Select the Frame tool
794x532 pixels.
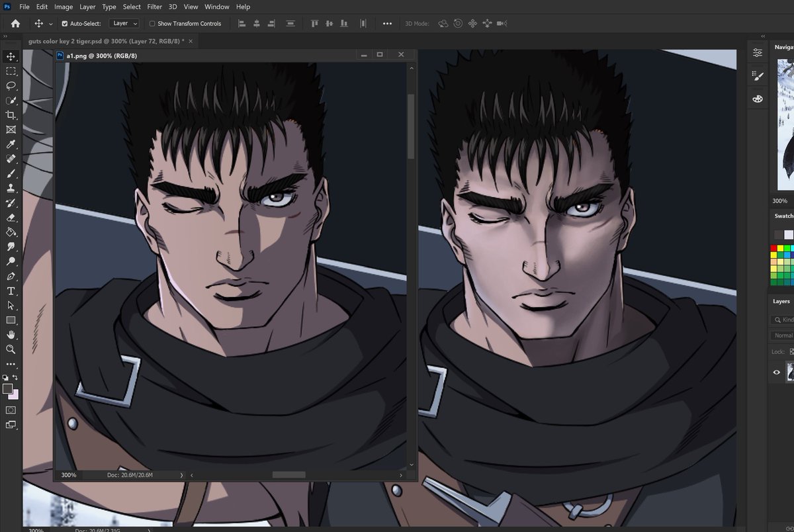(x=11, y=130)
